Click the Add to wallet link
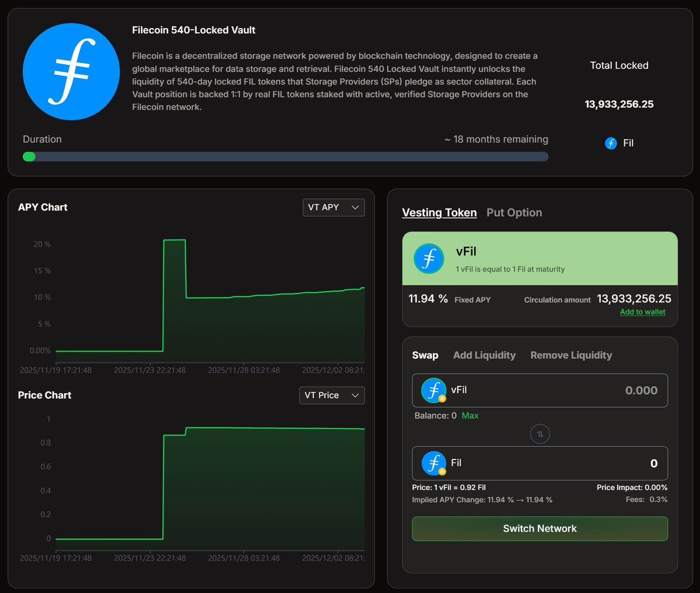This screenshot has height=593, width=700. [x=643, y=312]
